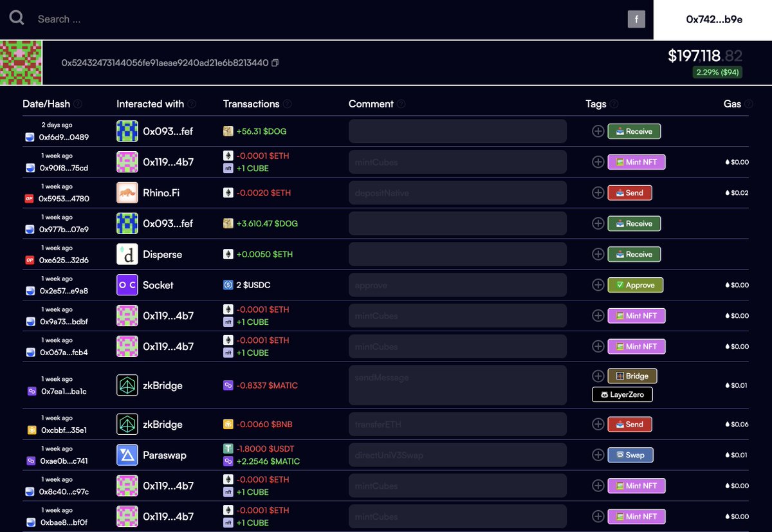Click the gray 'f' square icon

coord(636,19)
